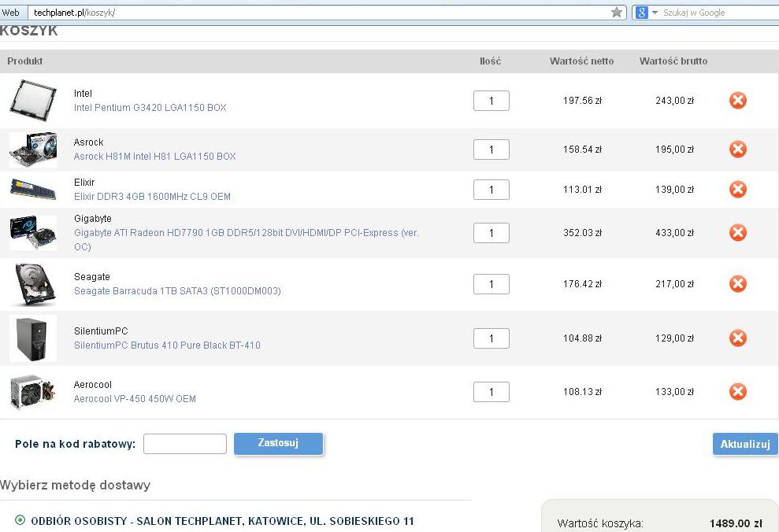This screenshot has width=779, height=532.
Task: Click cart total value 1489.00 zł
Action: (x=735, y=523)
